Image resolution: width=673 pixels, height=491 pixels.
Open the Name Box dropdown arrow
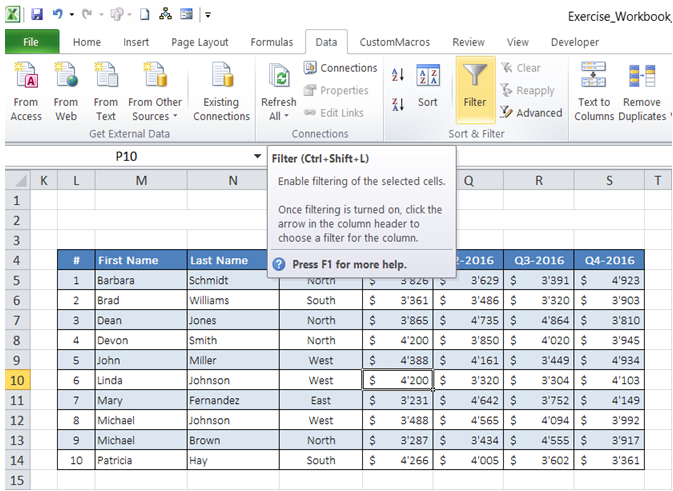click(x=257, y=157)
